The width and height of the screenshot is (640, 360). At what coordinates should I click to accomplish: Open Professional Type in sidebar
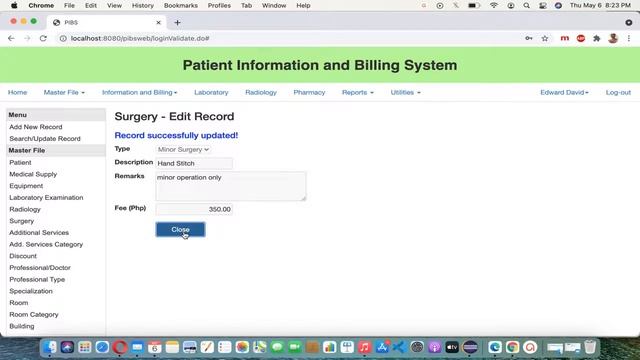pyautogui.click(x=37, y=280)
